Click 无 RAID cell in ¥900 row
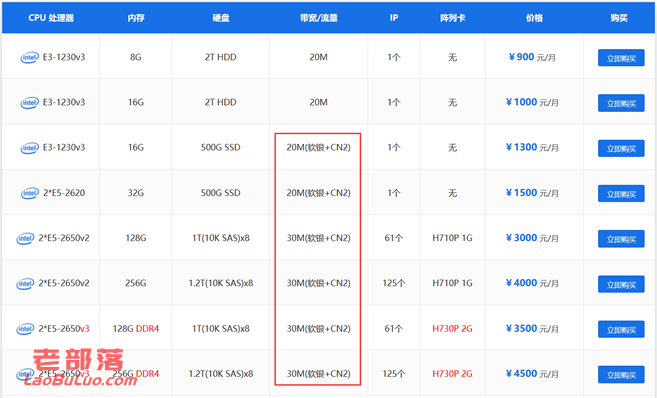 click(x=453, y=57)
